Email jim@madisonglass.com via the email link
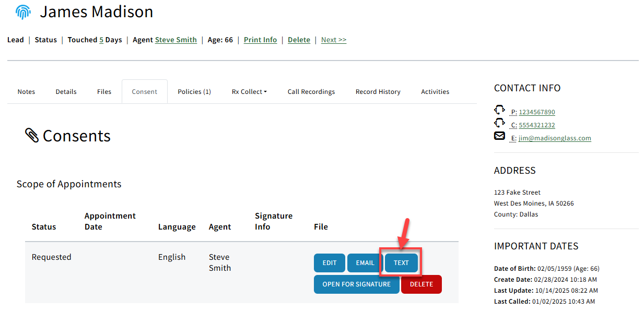 (x=555, y=138)
